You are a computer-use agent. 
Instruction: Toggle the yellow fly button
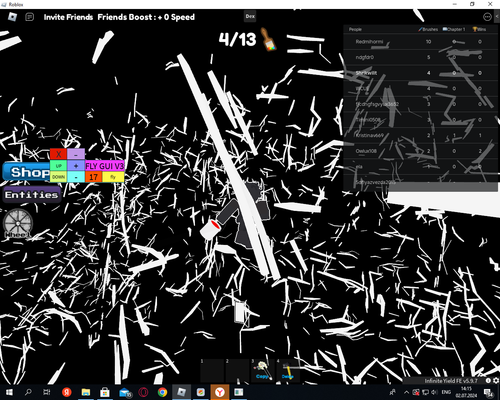pyautogui.click(x=113, y=177)
